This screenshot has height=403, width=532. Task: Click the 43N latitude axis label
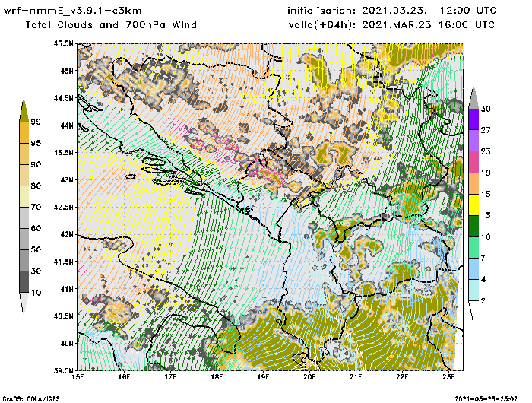tap(67, 179)
